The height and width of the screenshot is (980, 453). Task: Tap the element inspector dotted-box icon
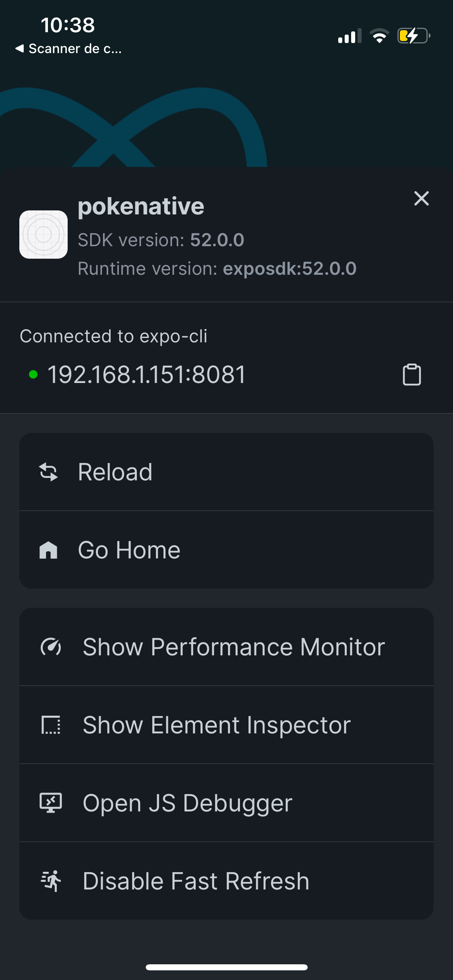pyautogui.click(x=51, y=725)
